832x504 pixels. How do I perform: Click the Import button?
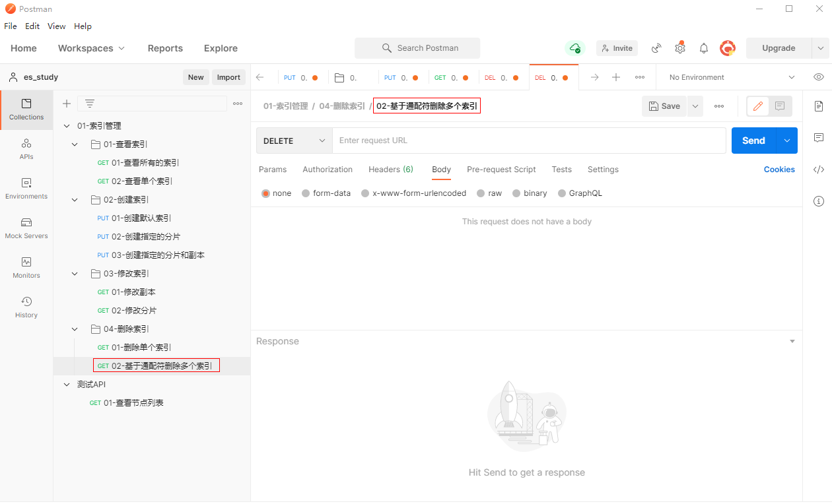228,77
